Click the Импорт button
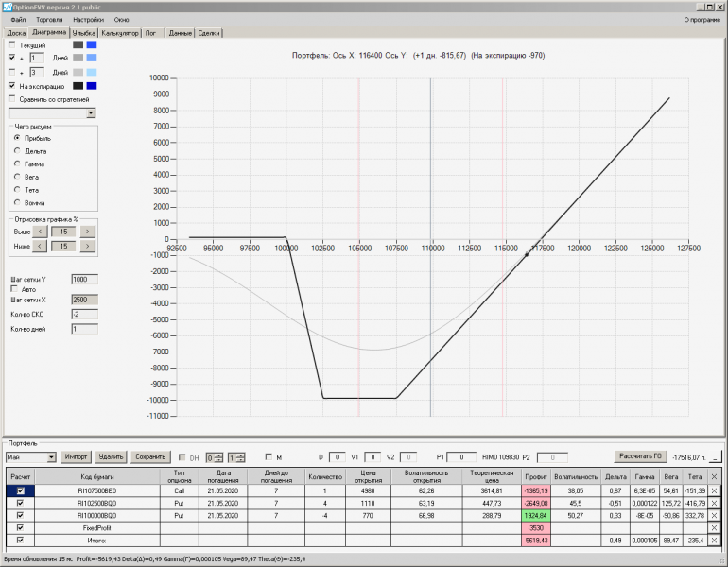This screenshot has width=728, height=567. (x=77, y=457)
